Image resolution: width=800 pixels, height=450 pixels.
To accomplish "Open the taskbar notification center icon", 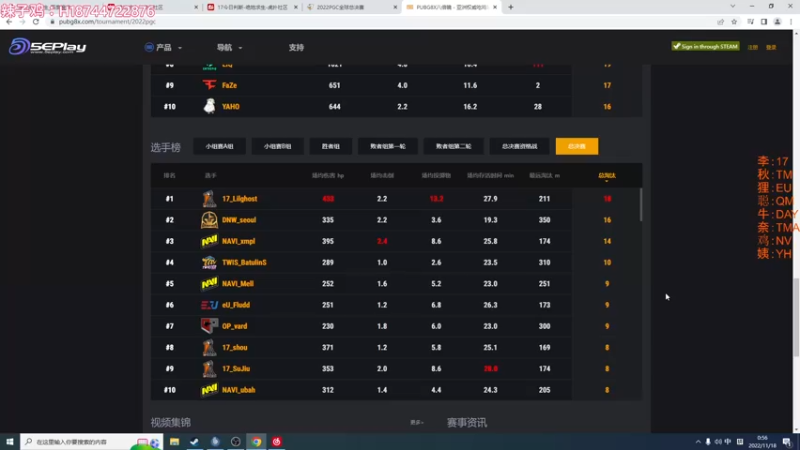I will pos(787,442).
